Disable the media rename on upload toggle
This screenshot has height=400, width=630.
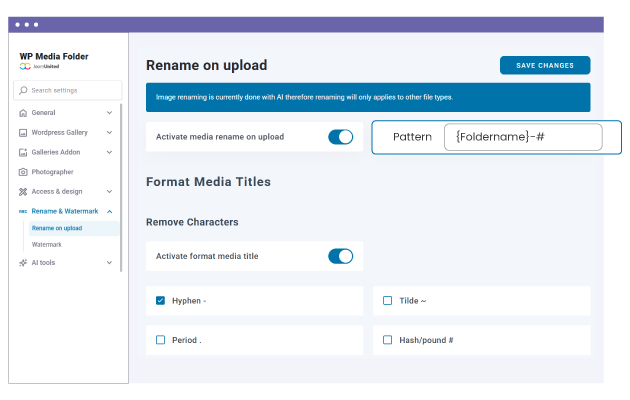340,137
